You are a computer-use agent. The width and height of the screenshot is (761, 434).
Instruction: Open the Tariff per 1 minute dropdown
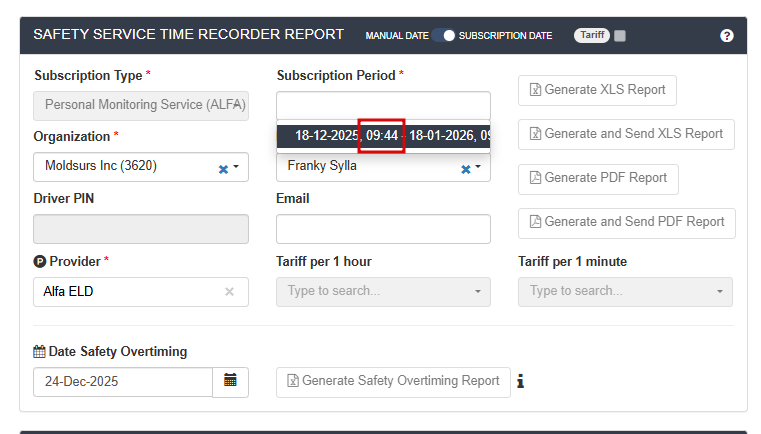[625, 292]
